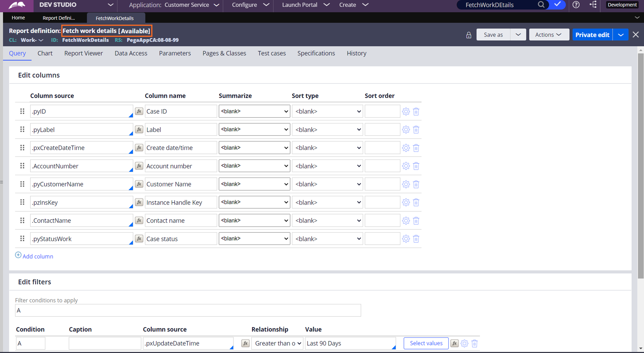Screen dimensions: 644x353
Task: Switch to the History tab
Action: 356,53
